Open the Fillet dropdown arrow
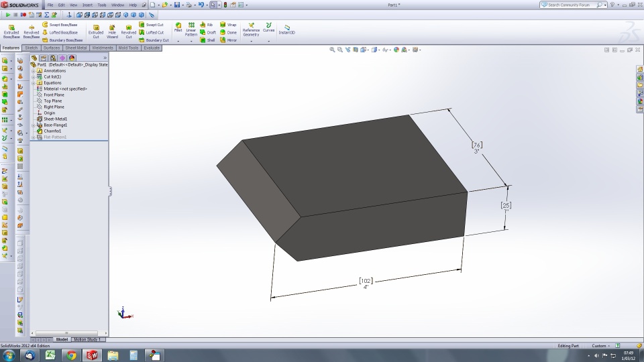 pyautogui.click(x=178, y=41)
